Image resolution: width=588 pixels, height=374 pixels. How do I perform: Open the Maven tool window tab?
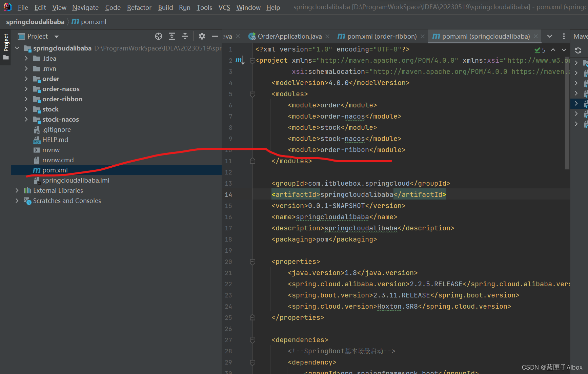pyautogui.click(x=580, y=36)
